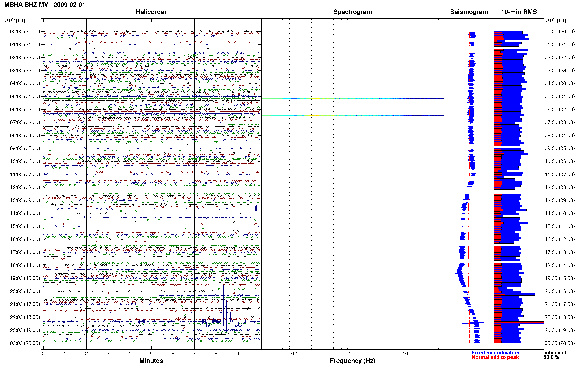Click the left-axis label '04:00 (00:00)'
Viewport: 588px width, 368px height.
[25, 83]
